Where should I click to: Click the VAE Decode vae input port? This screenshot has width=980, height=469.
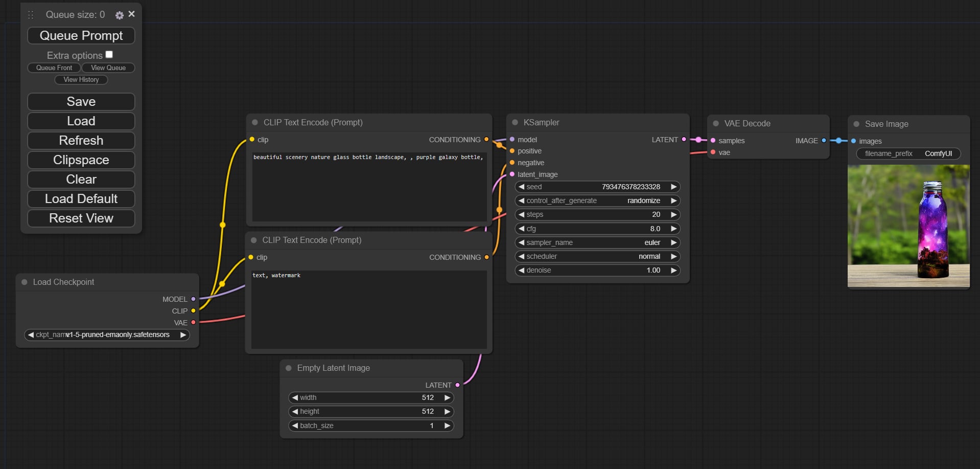[713, 152]
